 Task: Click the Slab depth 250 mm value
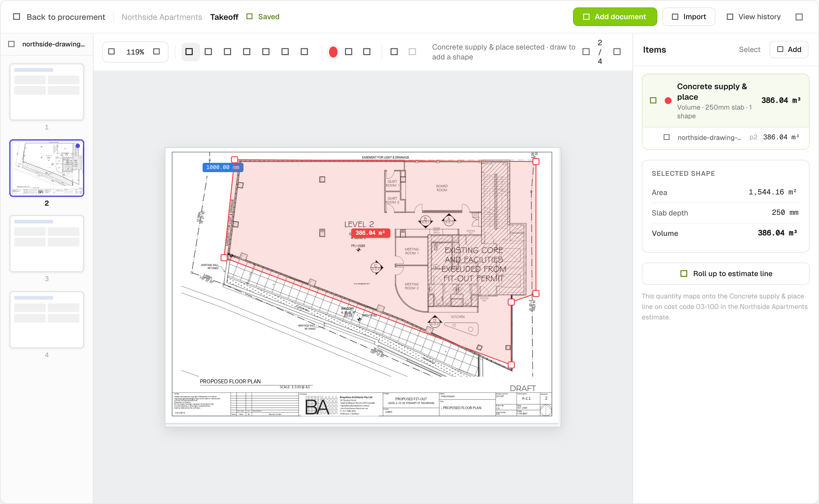(x=785, y=213)
